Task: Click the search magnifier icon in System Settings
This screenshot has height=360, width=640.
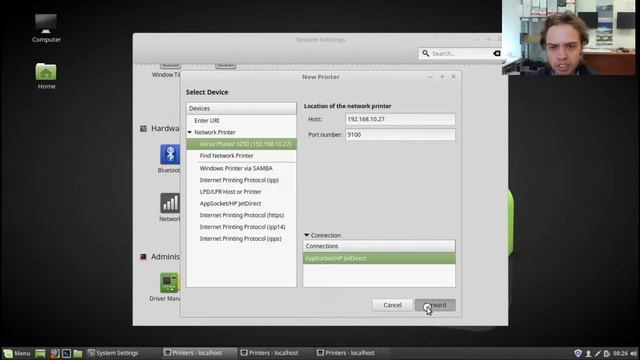Action: coord(425,53)
